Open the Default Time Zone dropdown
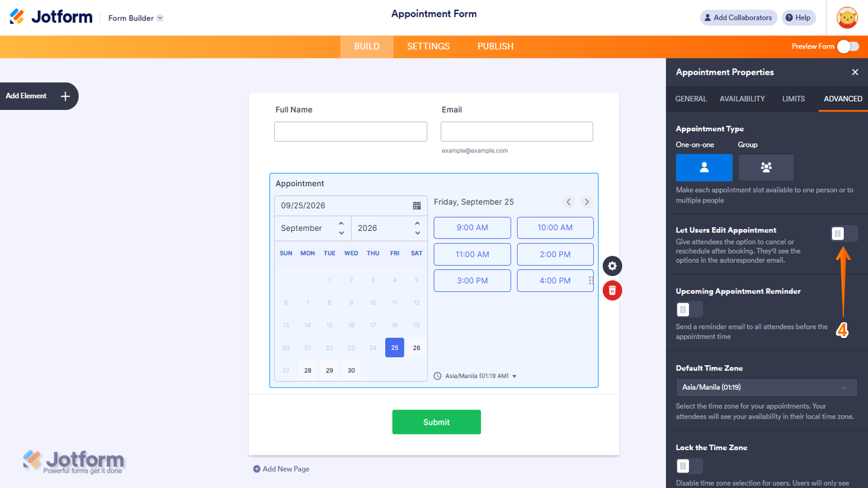868x488 pixels. coord(766,387)
